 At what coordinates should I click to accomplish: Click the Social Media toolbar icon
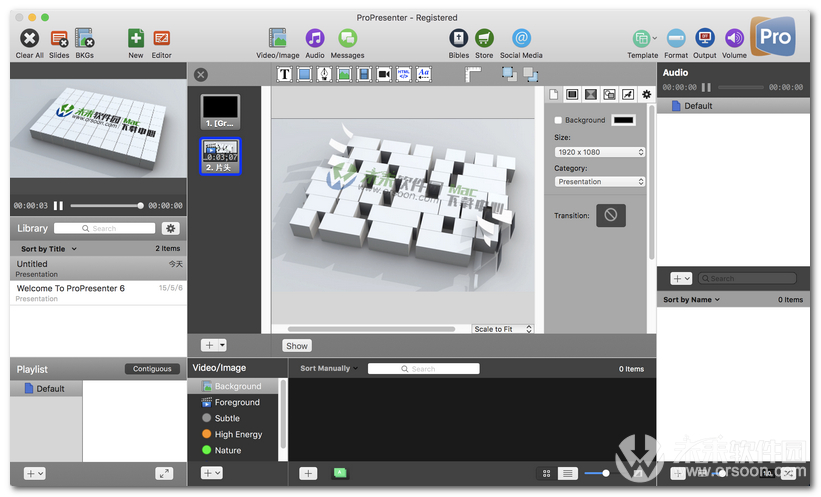[520, 39]
